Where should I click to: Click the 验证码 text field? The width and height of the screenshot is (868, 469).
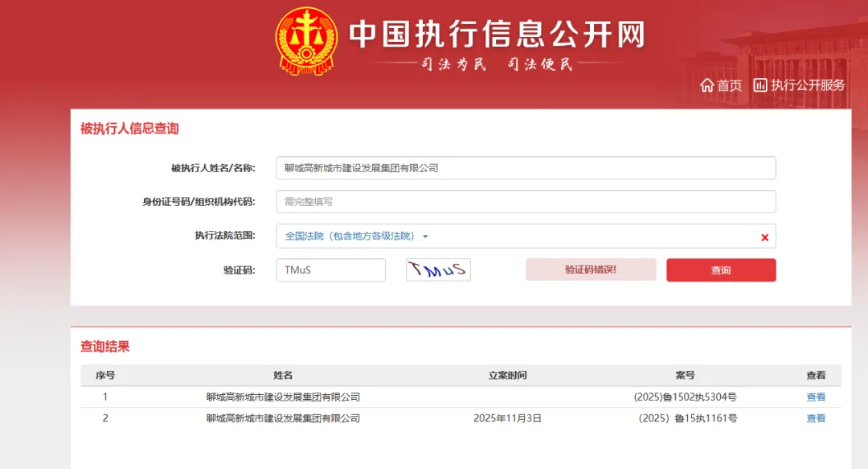point(330,270)
